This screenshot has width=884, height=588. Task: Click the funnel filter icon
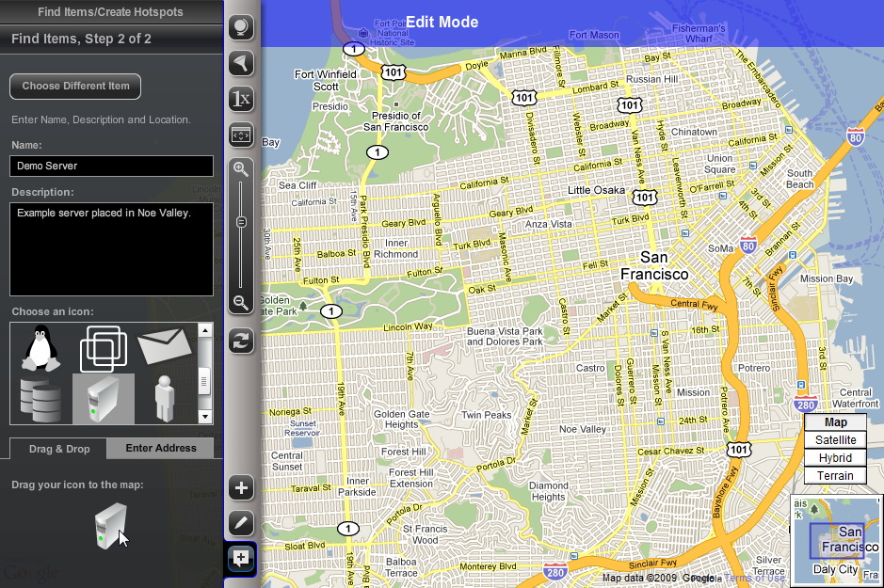click(x=242, y=63)
